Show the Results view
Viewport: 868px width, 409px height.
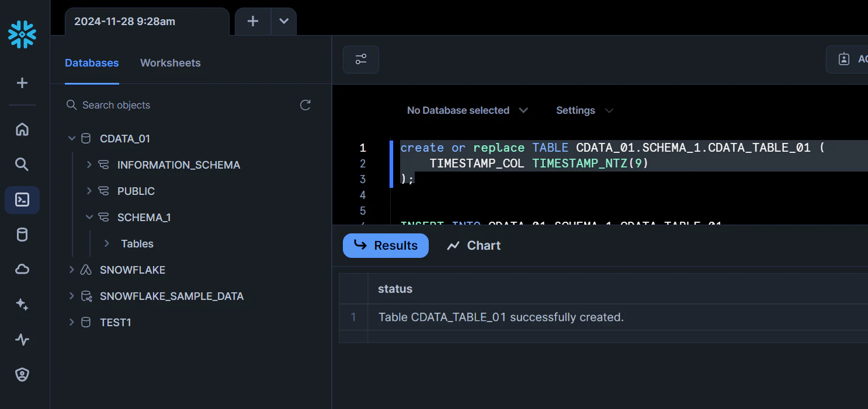(386, 246)
